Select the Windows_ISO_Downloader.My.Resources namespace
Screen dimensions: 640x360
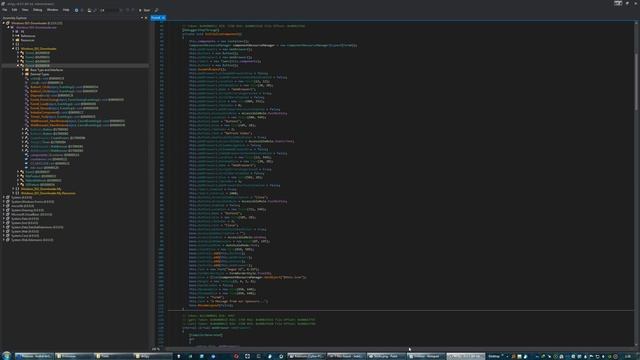(x=48, y=193)
